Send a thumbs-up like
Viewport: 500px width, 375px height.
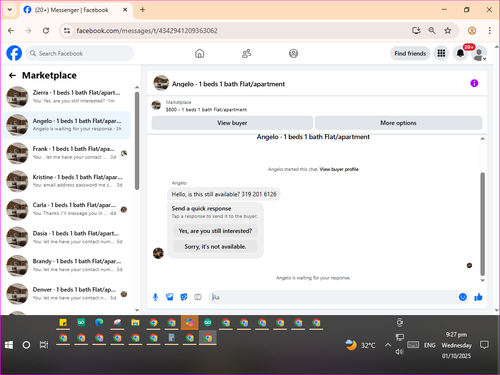[478, 297]
